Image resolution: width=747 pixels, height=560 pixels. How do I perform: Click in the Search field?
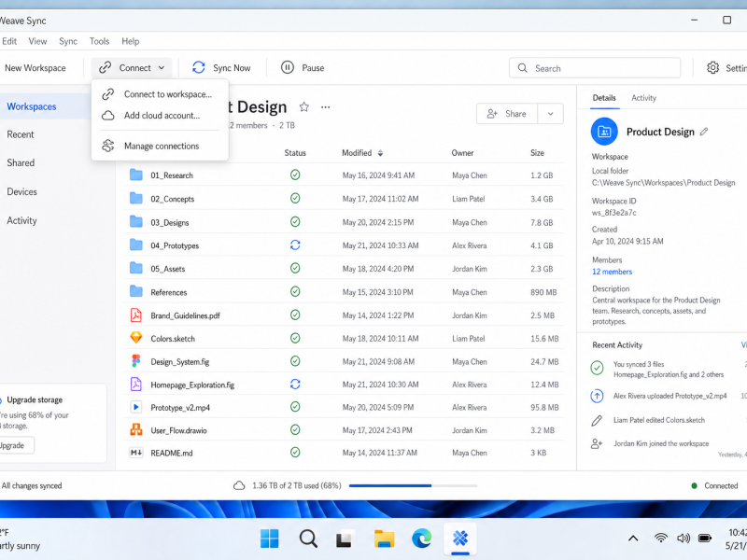coord(595,68)
